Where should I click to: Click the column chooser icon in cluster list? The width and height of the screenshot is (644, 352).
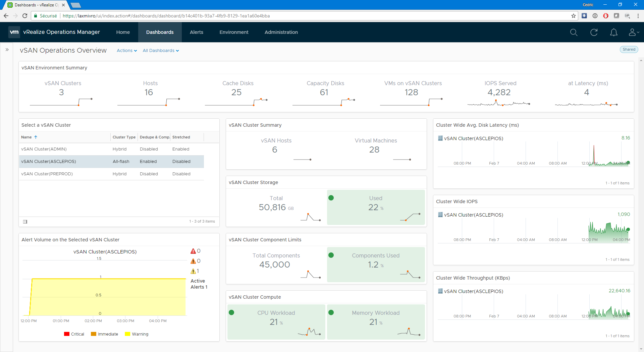(x=25, y=222)
